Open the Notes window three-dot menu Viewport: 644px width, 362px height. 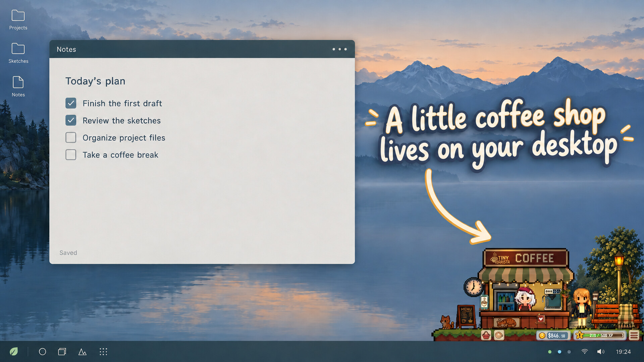pyautogui.click(x=339, y=49)
